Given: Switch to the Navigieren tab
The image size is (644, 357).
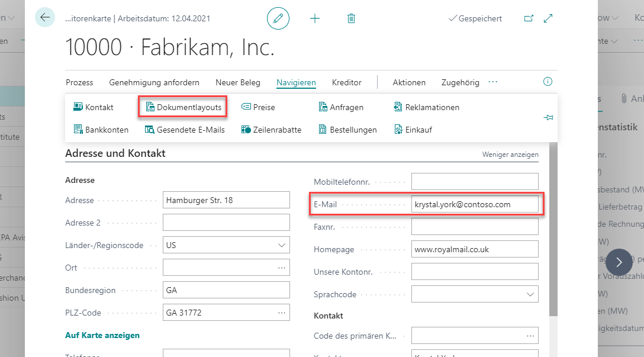Looking at the screenshot, I should tap(296, 82).
